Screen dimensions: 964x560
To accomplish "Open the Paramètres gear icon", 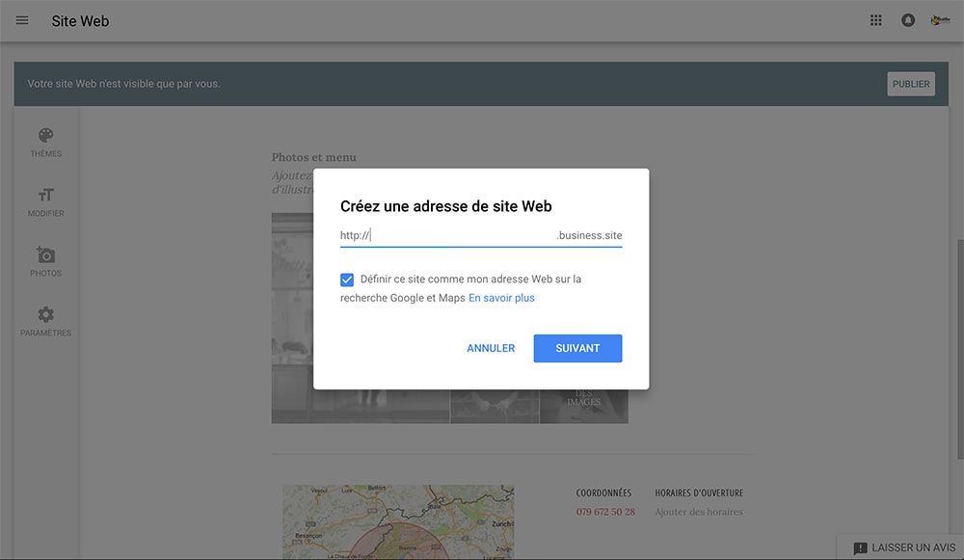I will point(45,315).
